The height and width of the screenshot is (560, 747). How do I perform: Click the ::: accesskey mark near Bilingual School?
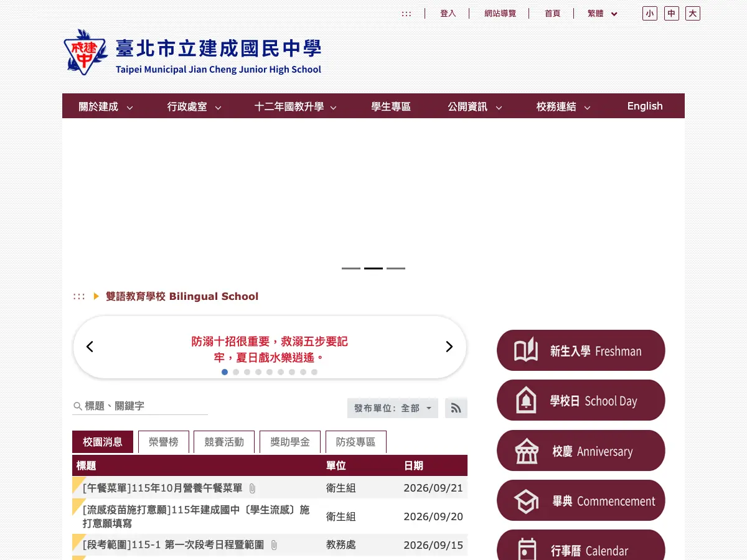click(79, 297)
